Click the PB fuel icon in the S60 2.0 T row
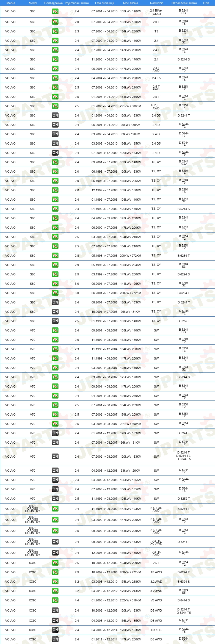This screenshot has height=644, width=215. (55, 22)
